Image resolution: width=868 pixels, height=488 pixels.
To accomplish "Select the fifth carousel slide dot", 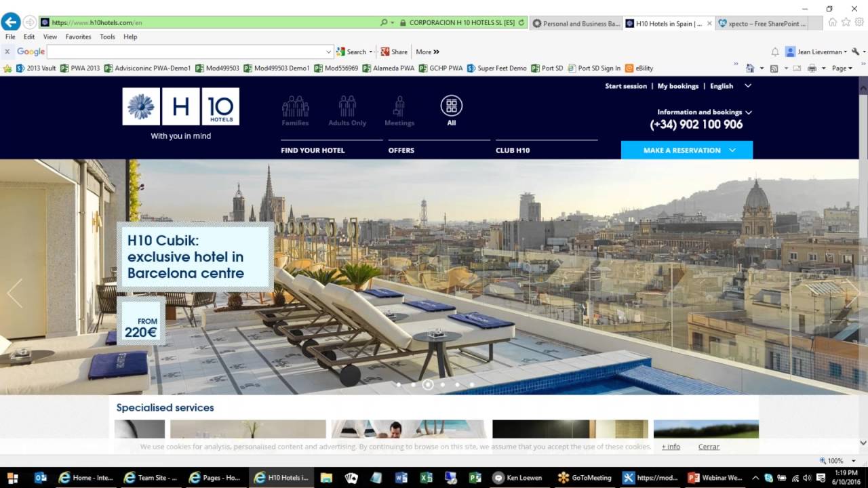I will click(x=457, y=384).
